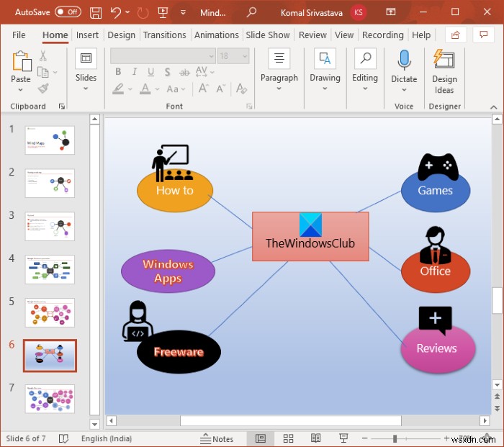Click Increase Font Size icon
504x447 pixels.
point(204,89)
